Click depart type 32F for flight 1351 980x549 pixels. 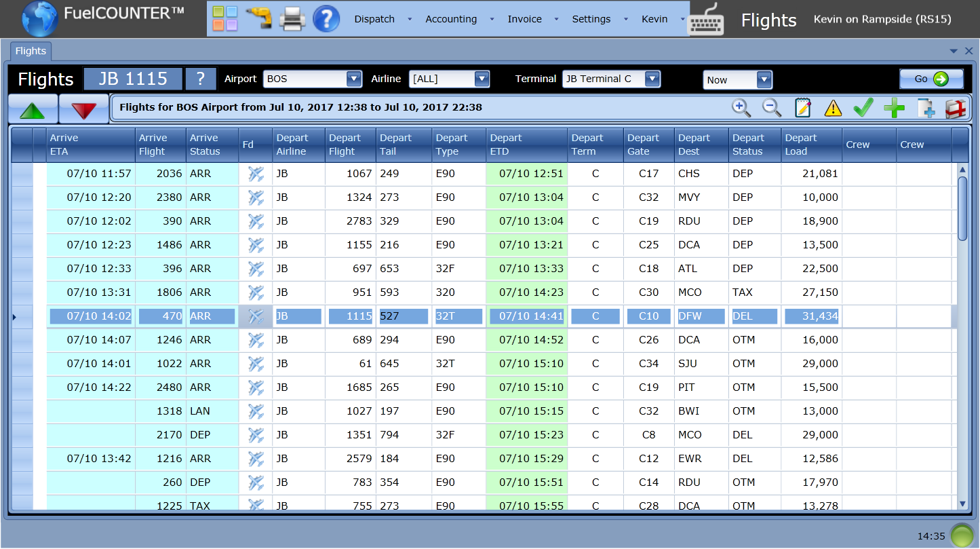tap(459, 435)
